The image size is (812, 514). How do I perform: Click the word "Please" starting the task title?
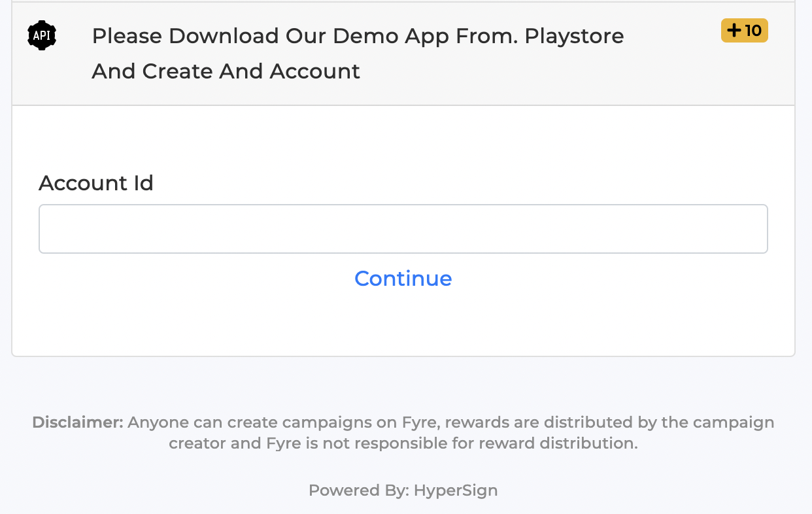coord(127,36)
